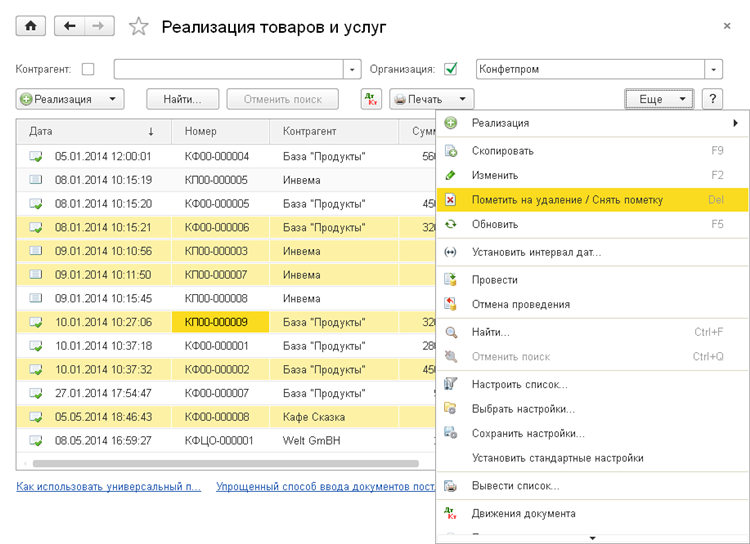Viewport: 750px width, 544px height.
Task: Click the Провести post document icon
Action: [x=451, y=280]
